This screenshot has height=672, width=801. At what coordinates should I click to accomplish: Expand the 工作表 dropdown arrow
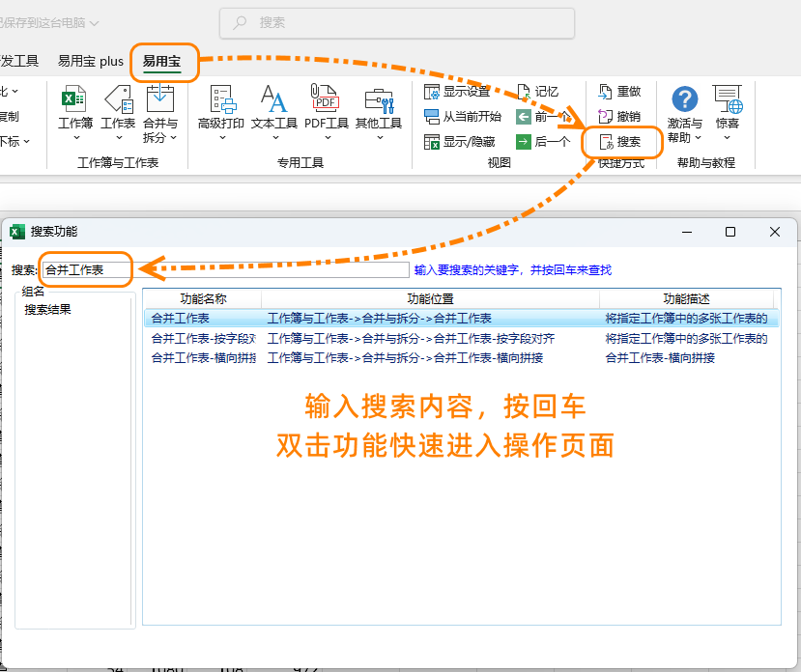click(x=119, y=138)
